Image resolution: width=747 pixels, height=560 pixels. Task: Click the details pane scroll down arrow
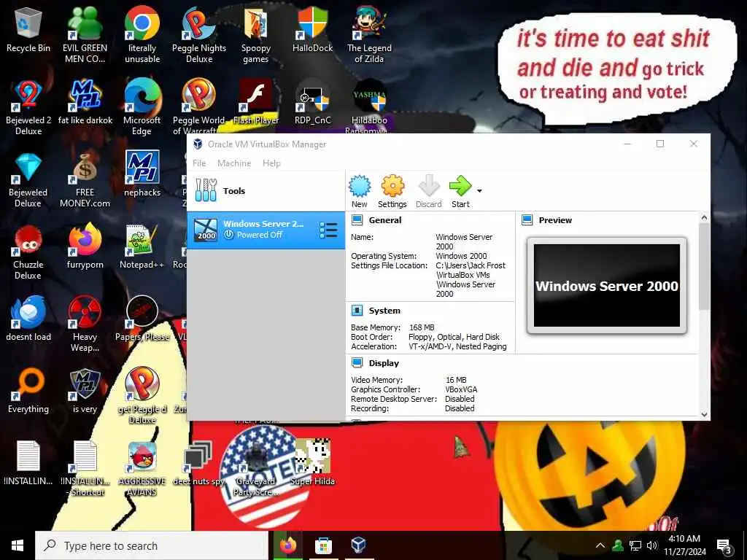coord(704,414)
